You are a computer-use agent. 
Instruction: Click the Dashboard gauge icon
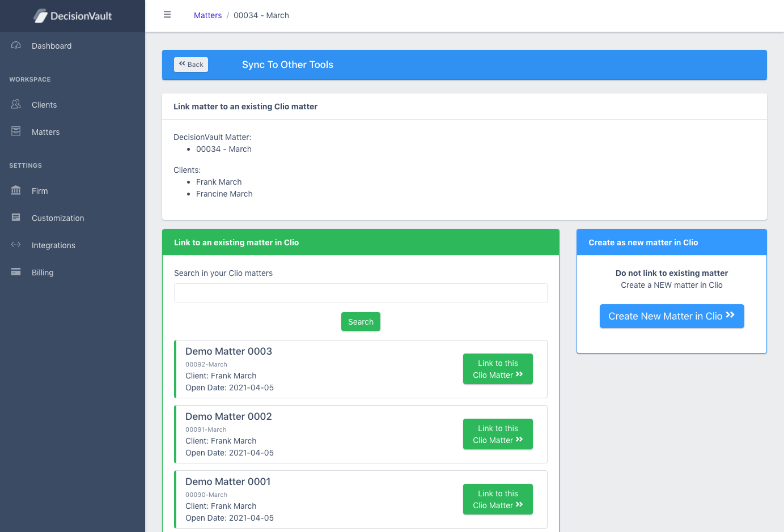pyautogui.click(x=16, y=45)
